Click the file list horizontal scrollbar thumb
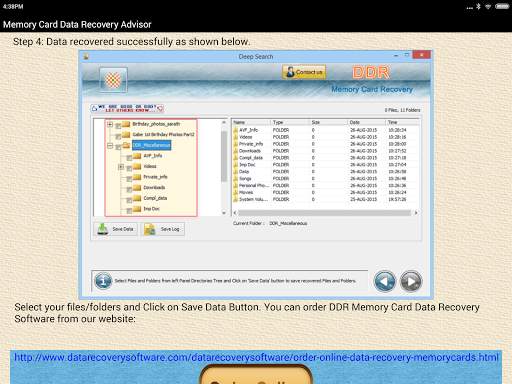Image resolution: width=512 pixels, height=384 pixels. [324, 213]
